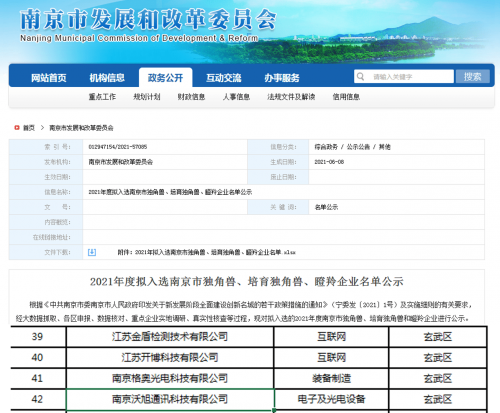Image resolution: width=500 pixels, height=413 pixels.
Task: Click the 搜索 button
Action: point(473,77)
